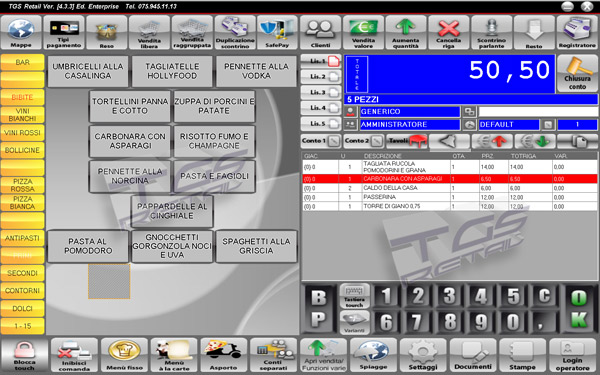Select the SECONDI category

pyautogui.click(x=22, y=273)
